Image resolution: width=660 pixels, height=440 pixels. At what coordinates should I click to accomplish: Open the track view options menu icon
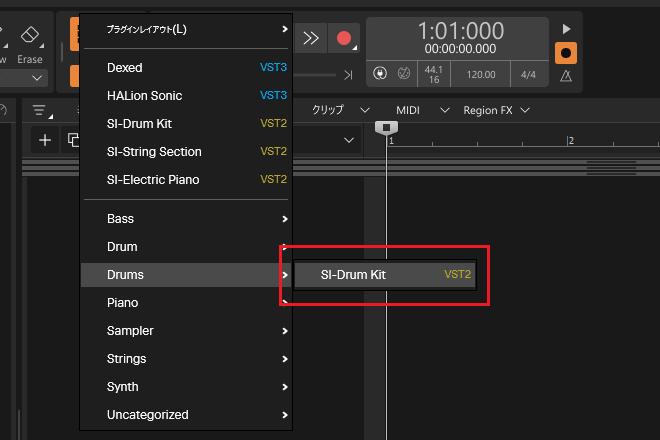[43, 111]
